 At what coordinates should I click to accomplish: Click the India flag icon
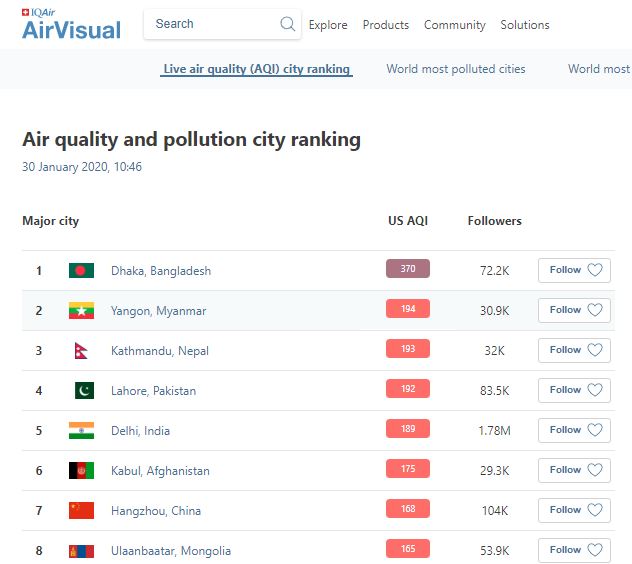coord(81,431)
